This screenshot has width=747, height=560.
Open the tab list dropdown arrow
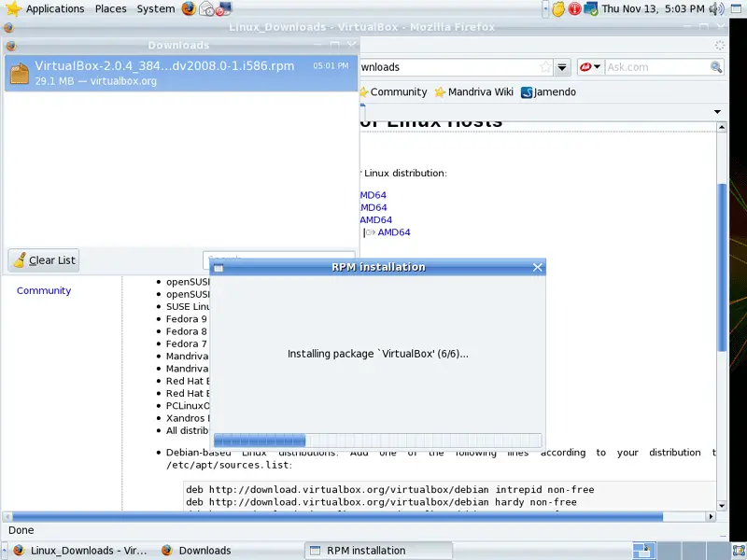click(717, 111)
